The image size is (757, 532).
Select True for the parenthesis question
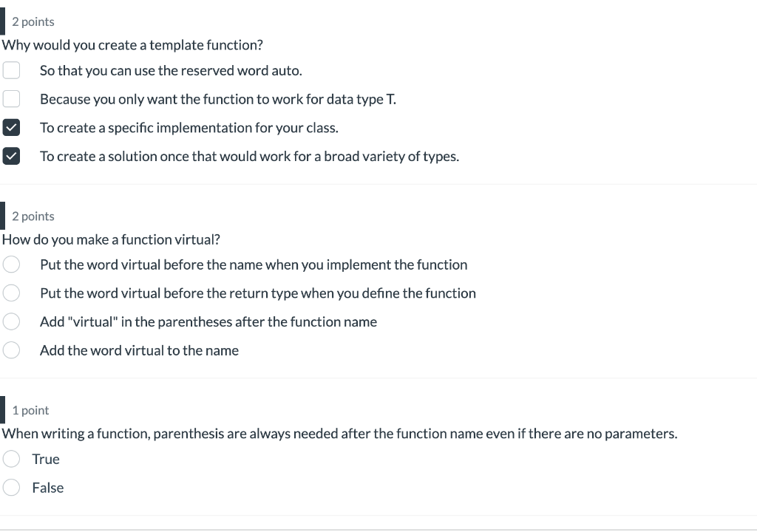pos(11,458)
